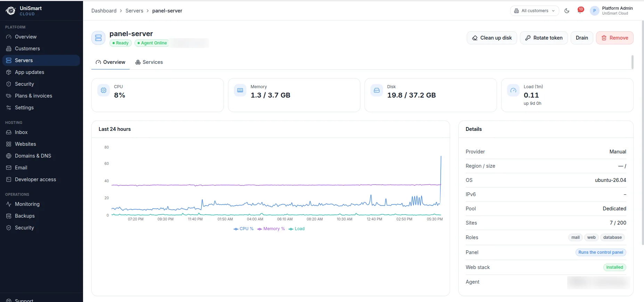This screenshot has width=644, height=302.
Task: Click the Disk card icon
Action: pos(377,90)
